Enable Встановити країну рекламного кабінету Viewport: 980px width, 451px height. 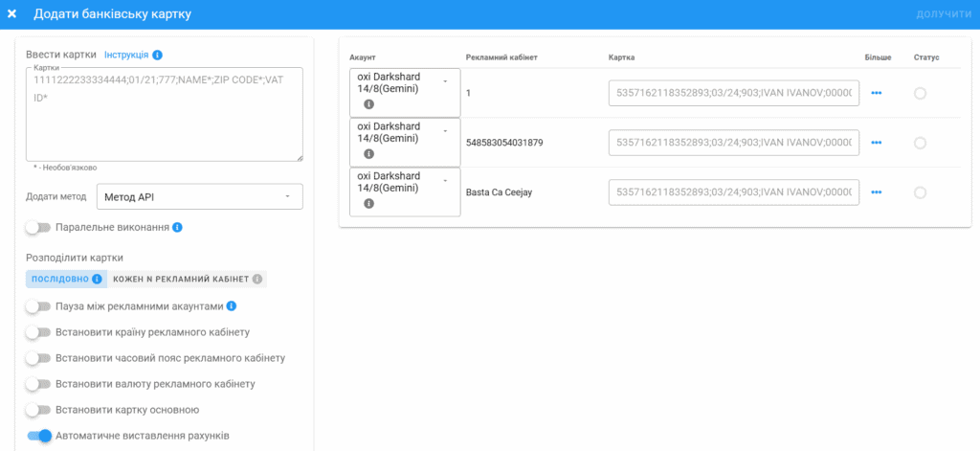coord(38,333)
